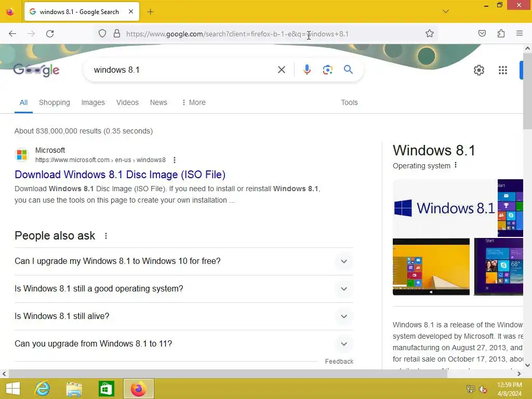This screenshot has height=399, width=532.
Task: Open Save to Pocket
Action: 482,34
